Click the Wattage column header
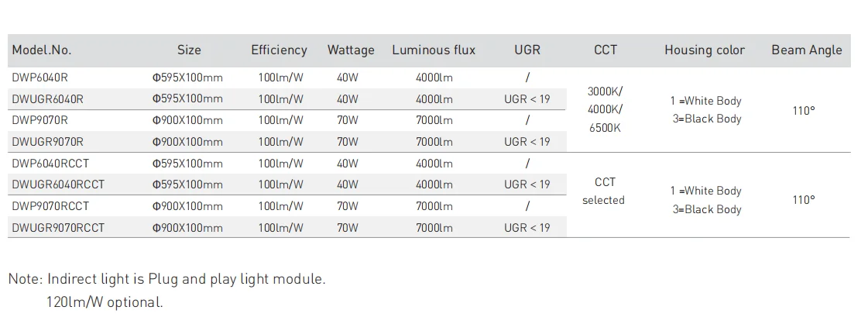Image resolution: width=868 pixels, height=324 pixels. coord(351,50)
